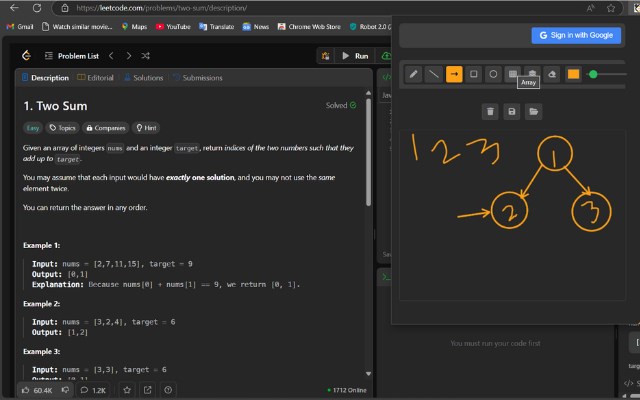Viewport: 640px width, 400px height.
Task: Select the rectangle shape tool
Action: [x=473, y=74]
